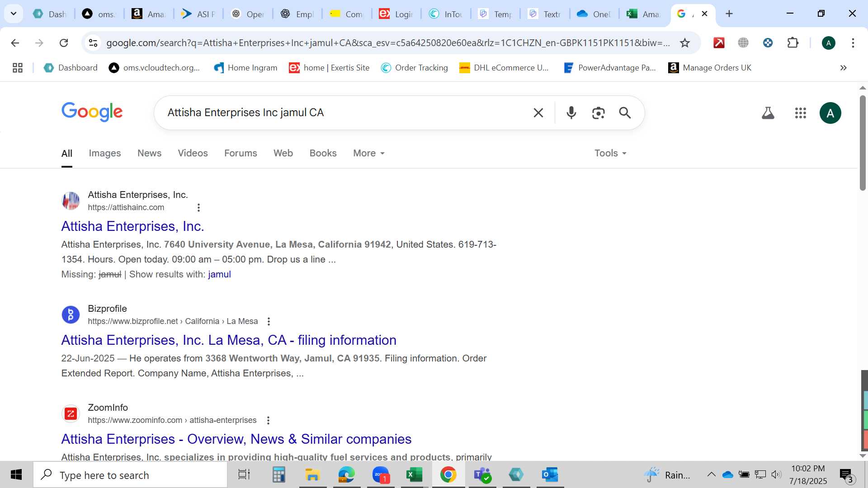Switch to the OneDrive browser tab
Image resolution: width=868 pixels, height=488 pixels.
point(594,14)
